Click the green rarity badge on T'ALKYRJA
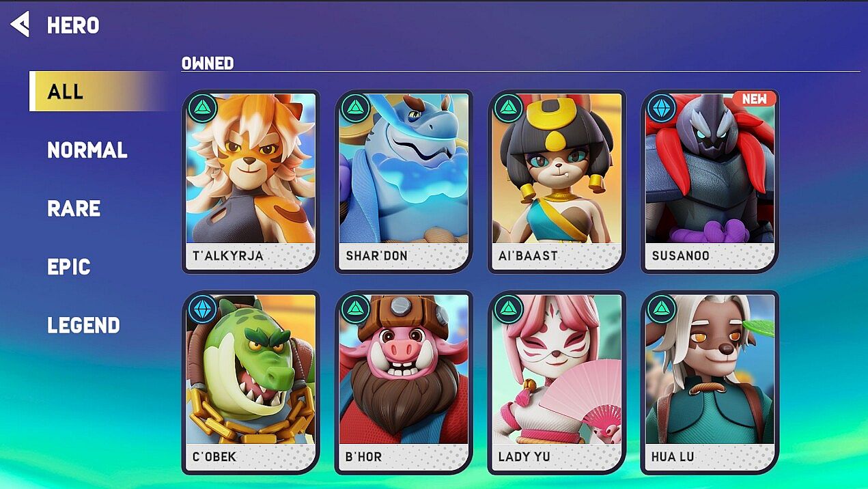The width and height of the screenshot is (868, 489). pyautogui.click(x=202, y=108)
